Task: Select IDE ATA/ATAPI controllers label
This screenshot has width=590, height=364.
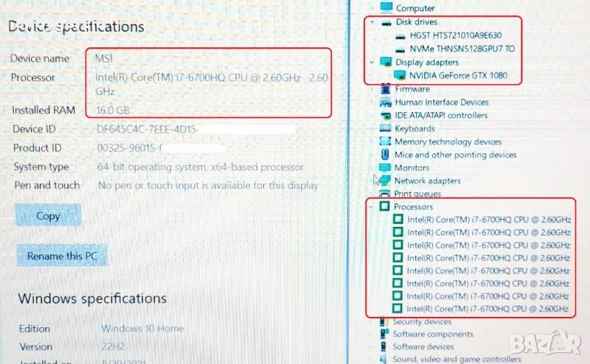Action: 441,116
